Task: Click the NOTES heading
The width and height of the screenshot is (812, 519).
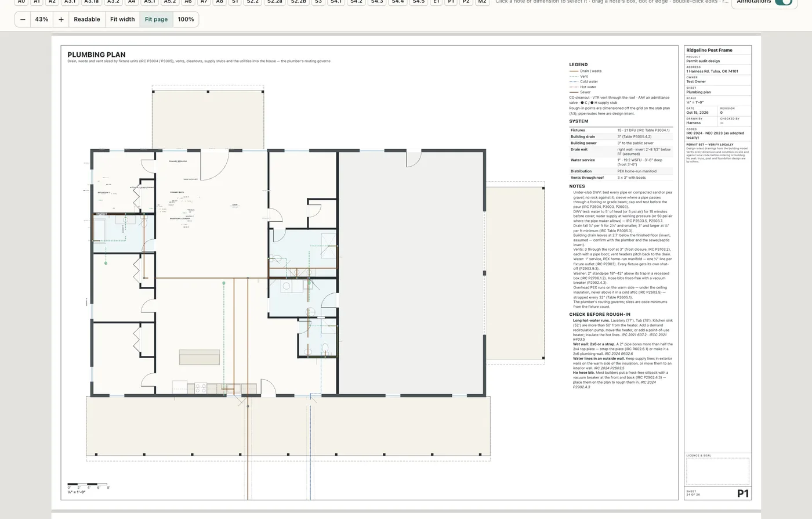Action: 577,186
